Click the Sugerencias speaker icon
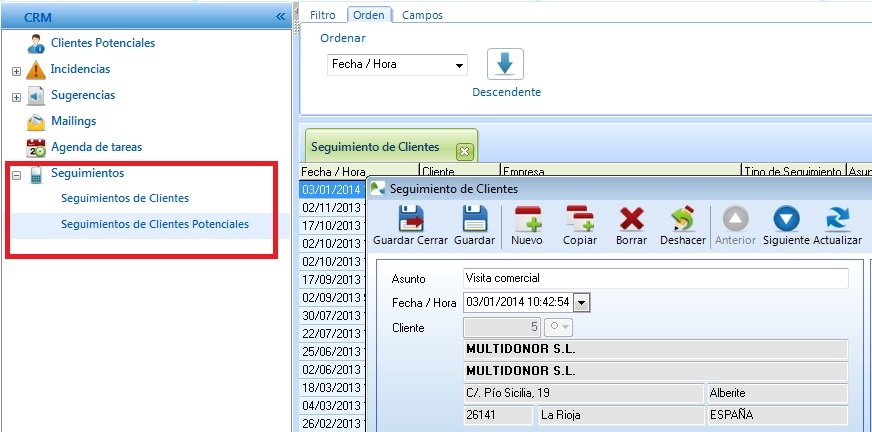 36,96
